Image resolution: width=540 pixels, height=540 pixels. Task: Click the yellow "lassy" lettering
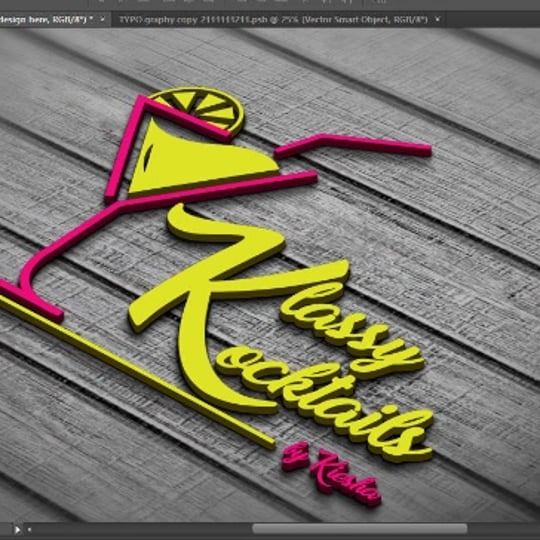(351, 331)
